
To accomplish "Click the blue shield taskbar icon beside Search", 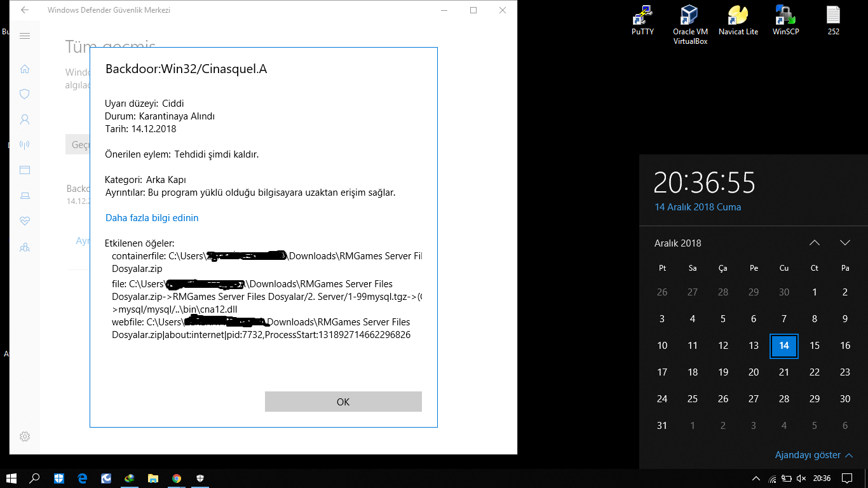I will click(59, 478).
